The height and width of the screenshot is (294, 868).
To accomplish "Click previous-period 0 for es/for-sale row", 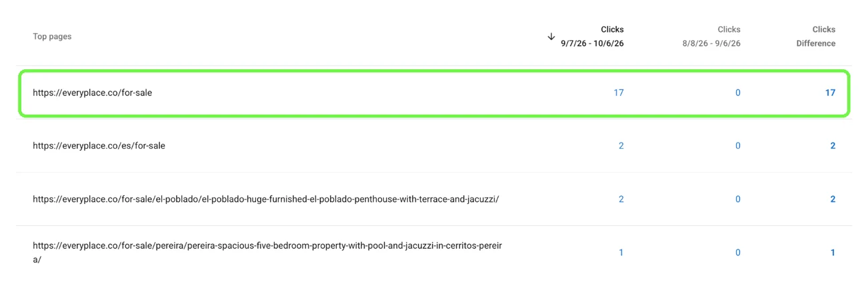I will coord(738,145).
